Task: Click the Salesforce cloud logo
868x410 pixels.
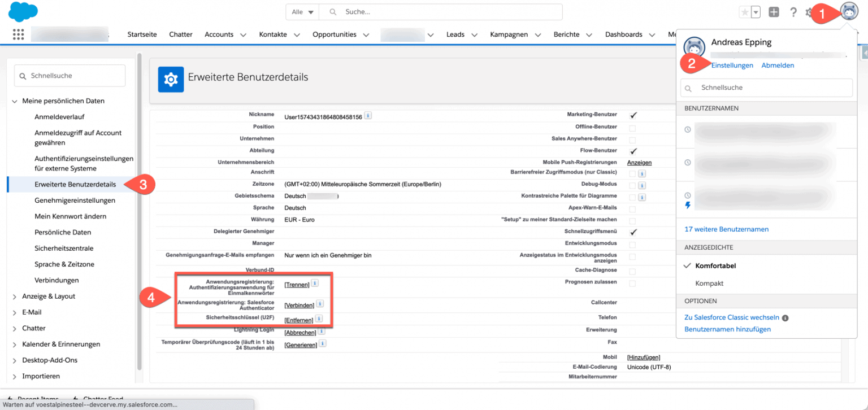Action: click(23, 11)
